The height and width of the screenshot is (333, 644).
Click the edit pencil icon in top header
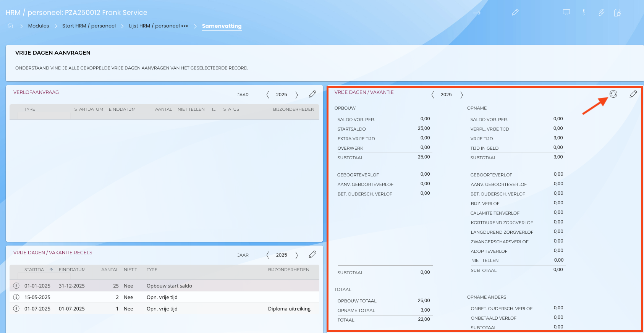point(515,13)
